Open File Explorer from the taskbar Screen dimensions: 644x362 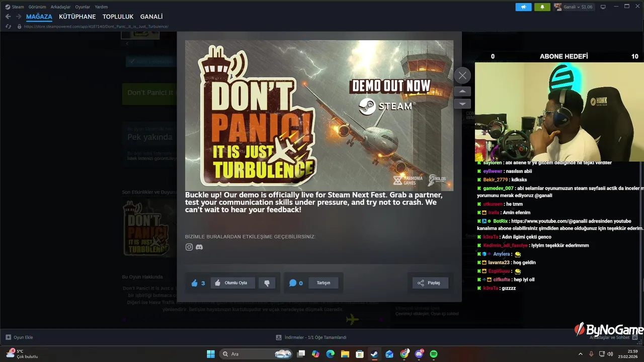[x=345, y=354]
